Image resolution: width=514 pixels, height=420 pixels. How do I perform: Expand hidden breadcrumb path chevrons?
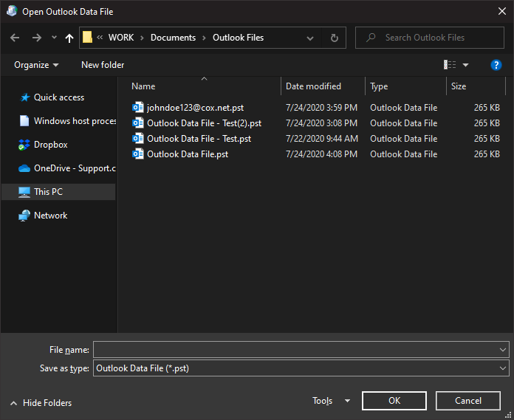(100, 38)
